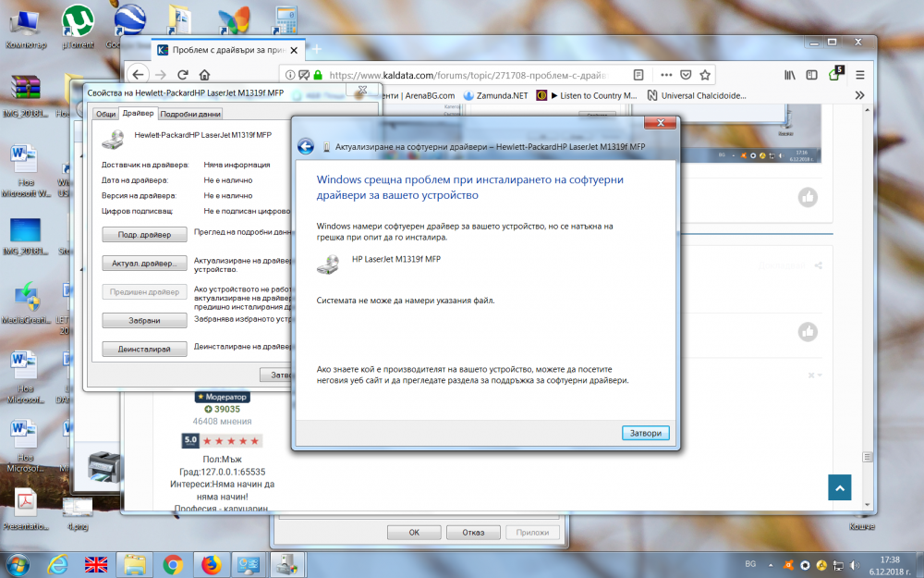Close the driver update wizard window
The height and width of the screenshot is (578, 924).
click(660, 123)
